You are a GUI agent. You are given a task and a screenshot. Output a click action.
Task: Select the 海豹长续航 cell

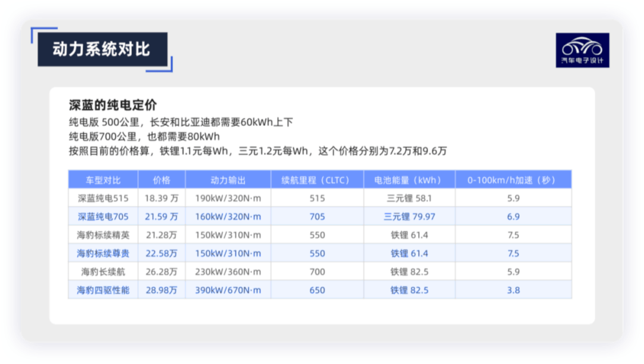(103, 272)
